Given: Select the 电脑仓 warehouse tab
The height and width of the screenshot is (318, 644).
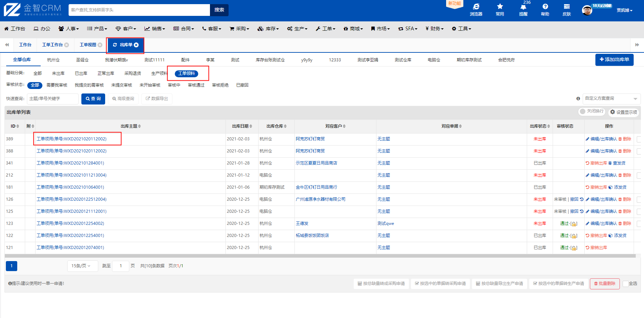Looking at the screenshot, I should coord(434,60).
